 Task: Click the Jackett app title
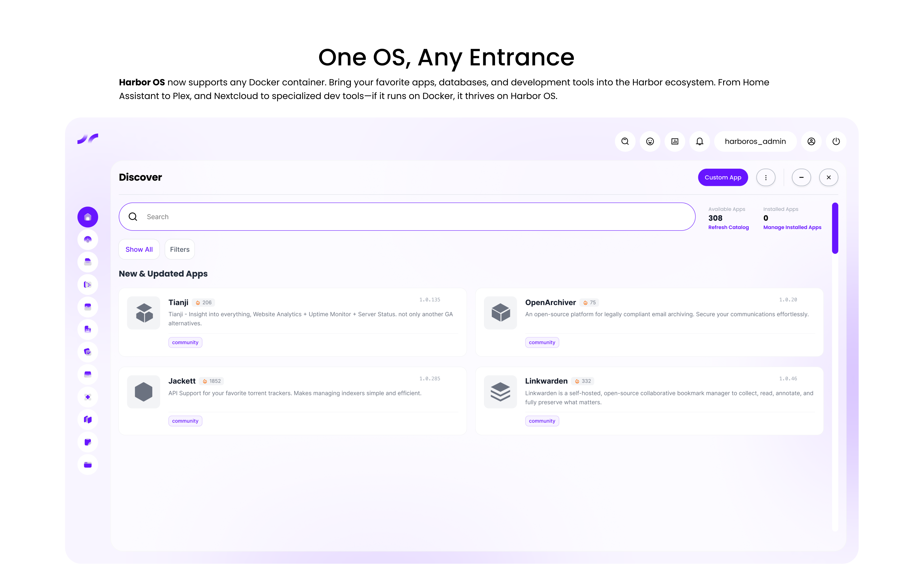(x=182, y=381)
